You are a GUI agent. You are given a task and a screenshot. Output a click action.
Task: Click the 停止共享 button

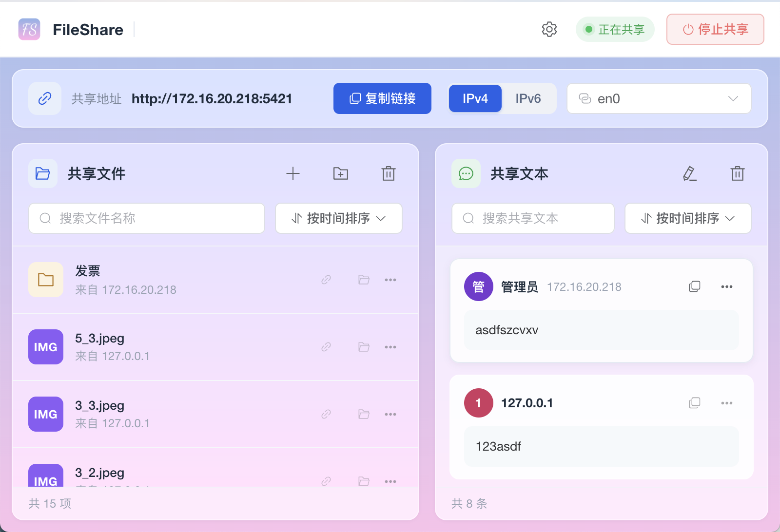715,29
